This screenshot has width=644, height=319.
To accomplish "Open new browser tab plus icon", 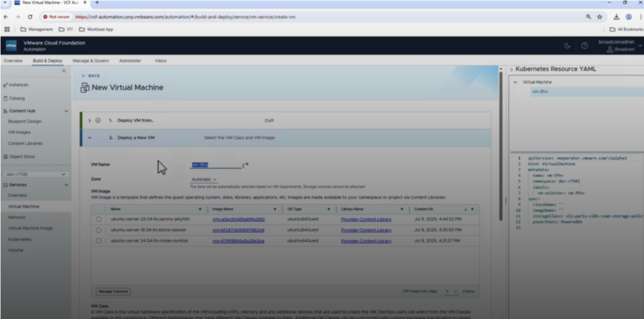I will tap(97, 2).
